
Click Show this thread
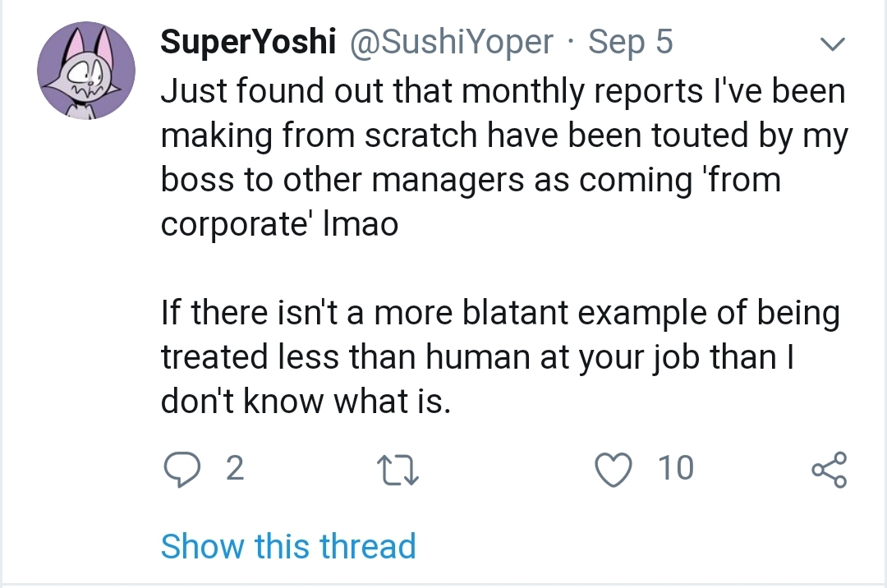pos(288,547)
